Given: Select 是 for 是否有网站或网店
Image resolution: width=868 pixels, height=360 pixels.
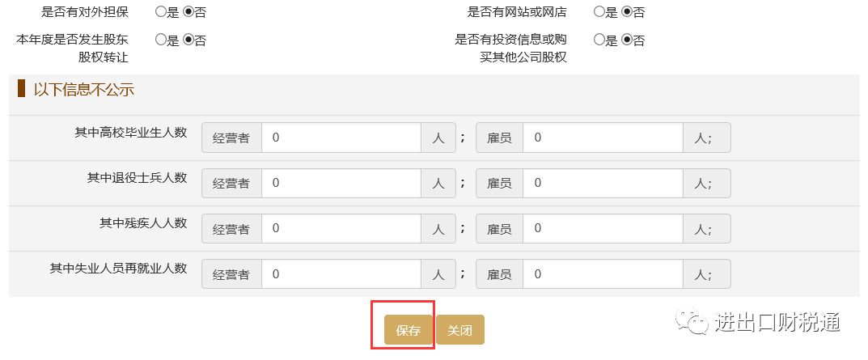Looking at the screenshot, I should pos(599,12).
